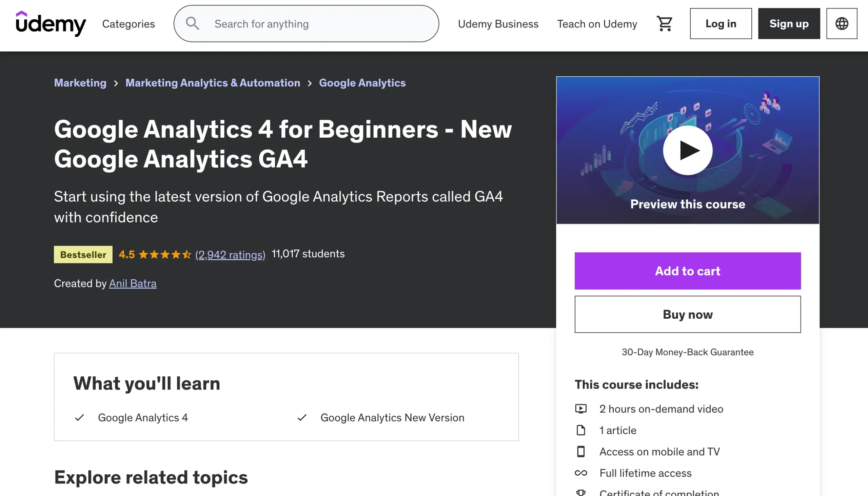Open the shopping cart
This screenshot has width=868, height=496.
click(664, 24)
